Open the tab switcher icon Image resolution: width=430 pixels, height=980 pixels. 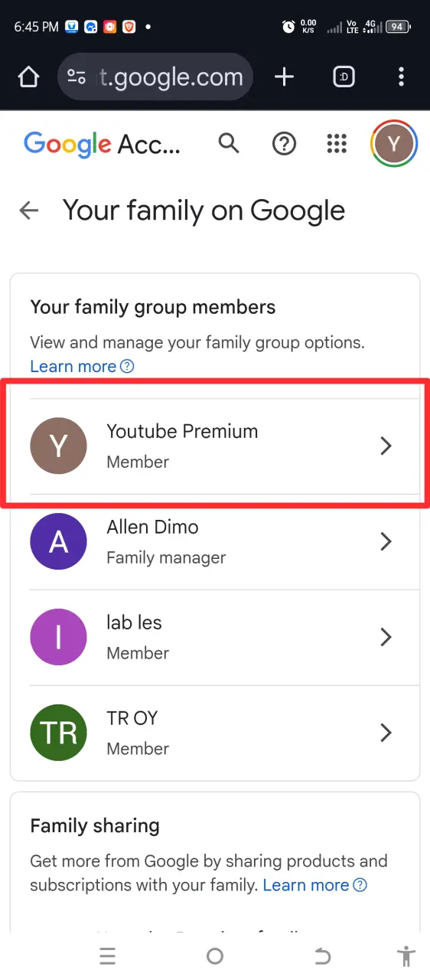[344, 77]
